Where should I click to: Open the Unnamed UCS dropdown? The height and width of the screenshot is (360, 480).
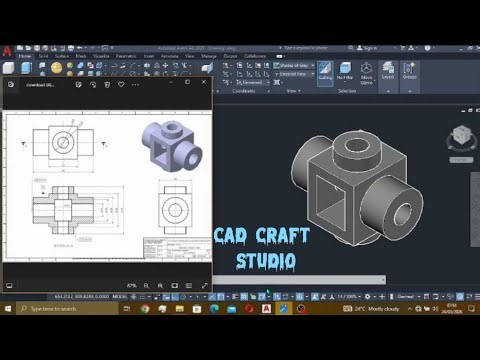point(253,82)
